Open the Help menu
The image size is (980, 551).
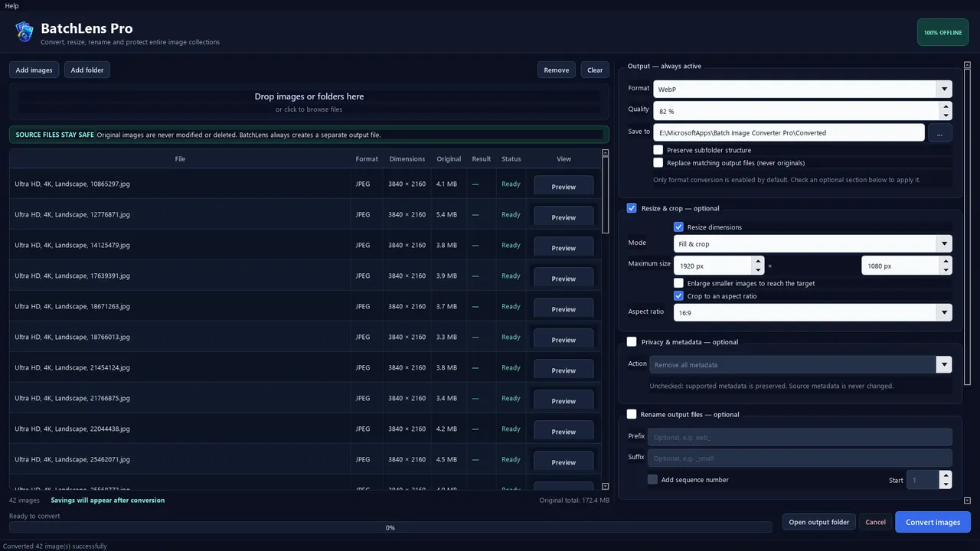coord(11,5)
